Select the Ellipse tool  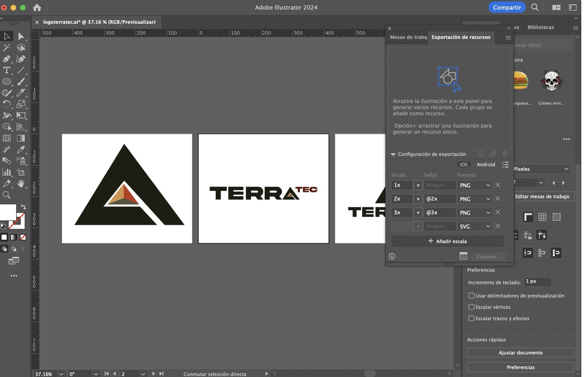pyautogui.click(x=7, y=82)
